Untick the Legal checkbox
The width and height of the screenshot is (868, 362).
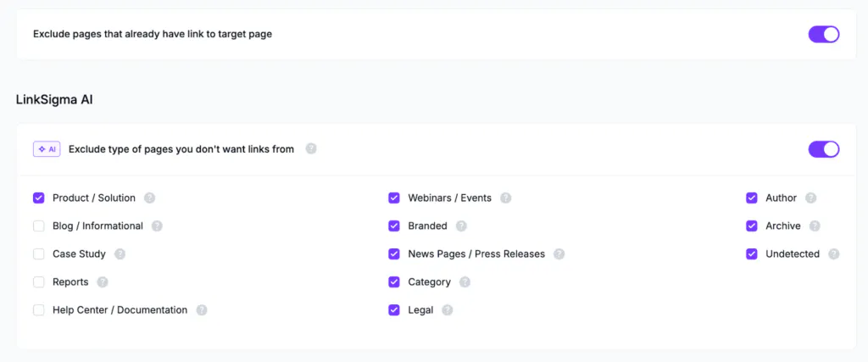point(394,310)
